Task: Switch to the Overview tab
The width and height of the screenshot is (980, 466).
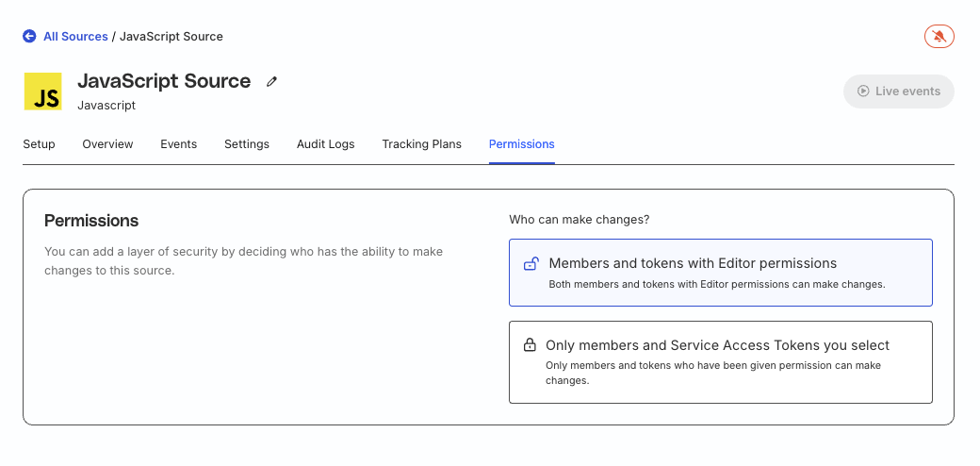Action: coord(107,144)
